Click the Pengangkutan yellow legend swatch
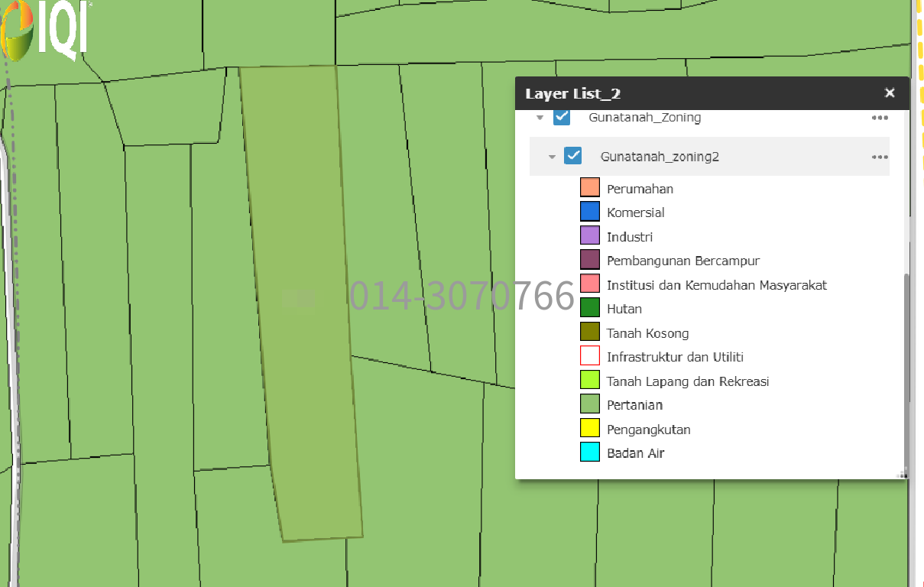Viewport: 924px width, 587px height. pos(589,429)
